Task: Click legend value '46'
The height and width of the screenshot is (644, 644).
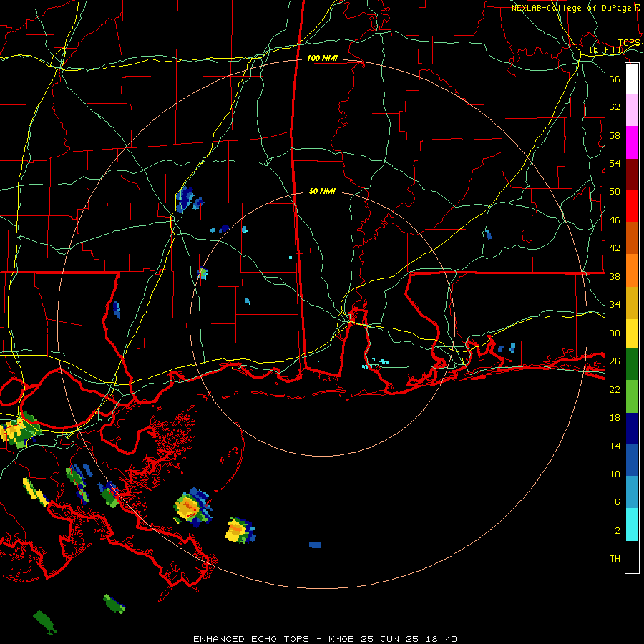Action: [x=615, y=220]
